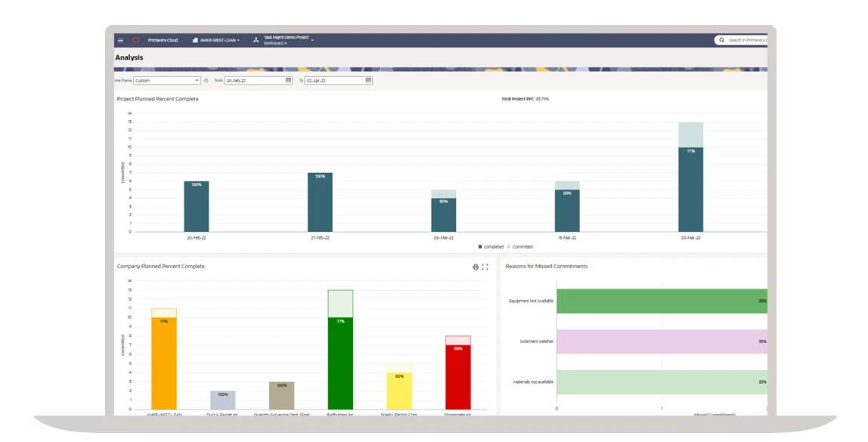868x442 pixels.
Task: Open the To date calendar picker
Action: click(x=368, y=80)
